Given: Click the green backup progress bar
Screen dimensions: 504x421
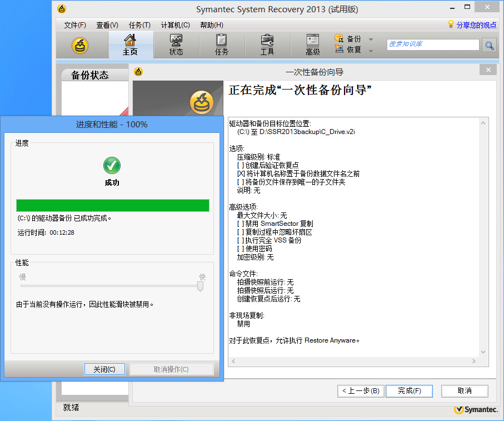Looking at the screenshot, I should coord(112,205).
